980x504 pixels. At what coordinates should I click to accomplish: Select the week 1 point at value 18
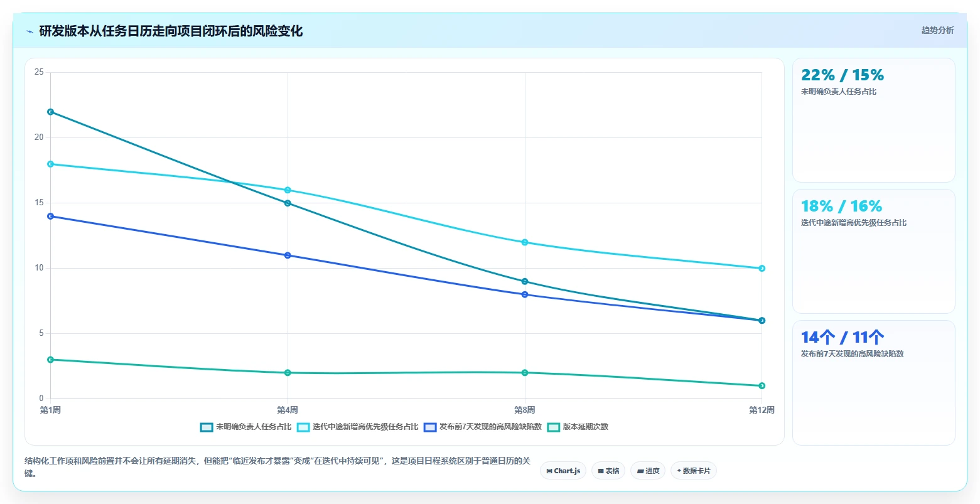pos(50,164)
